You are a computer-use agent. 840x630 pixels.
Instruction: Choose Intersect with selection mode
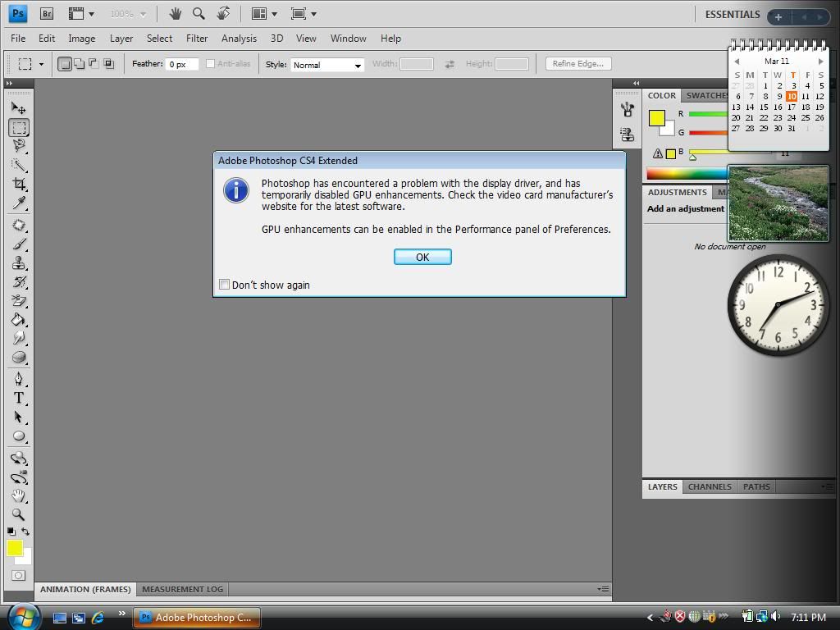[x=109, y=64]
